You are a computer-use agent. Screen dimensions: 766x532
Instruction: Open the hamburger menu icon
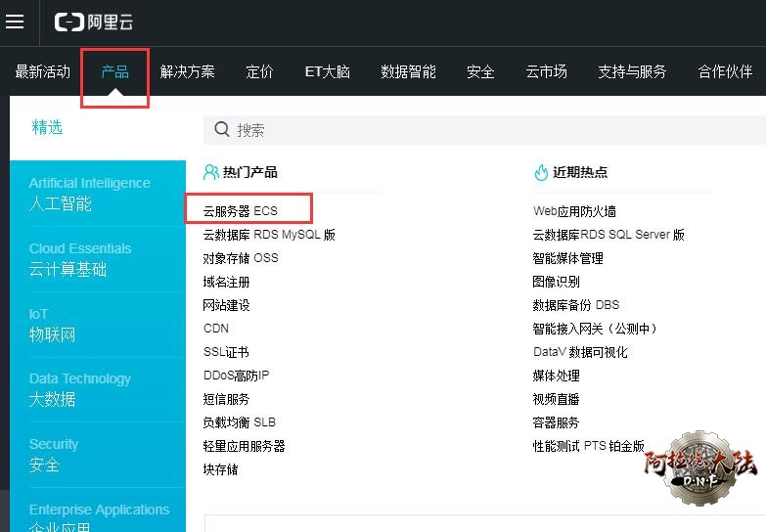(x=15, y=22)
